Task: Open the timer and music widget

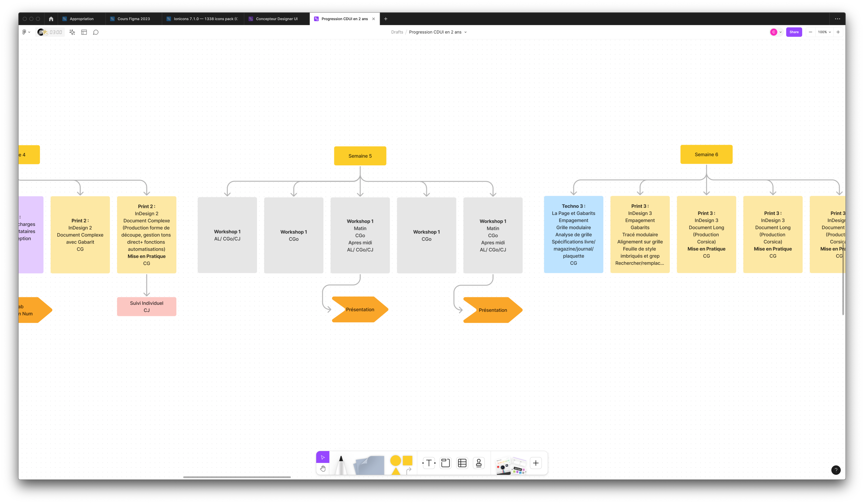Action: tap(50, 32)
